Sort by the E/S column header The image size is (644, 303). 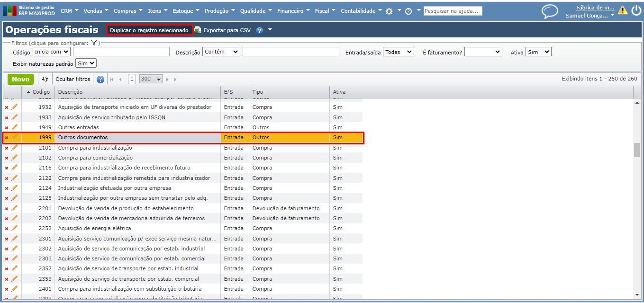(x=235, y=92)
